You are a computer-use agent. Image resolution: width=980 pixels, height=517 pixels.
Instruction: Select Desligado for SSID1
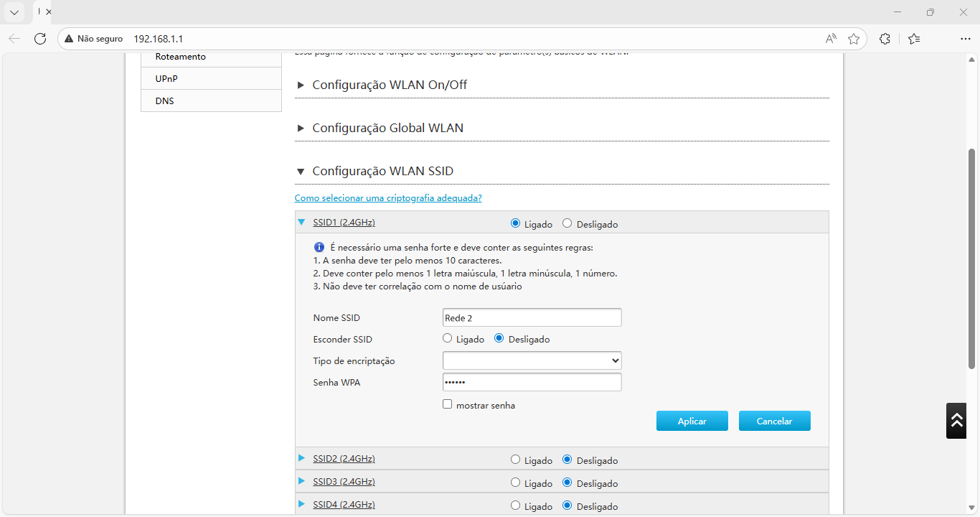[567, 223]
